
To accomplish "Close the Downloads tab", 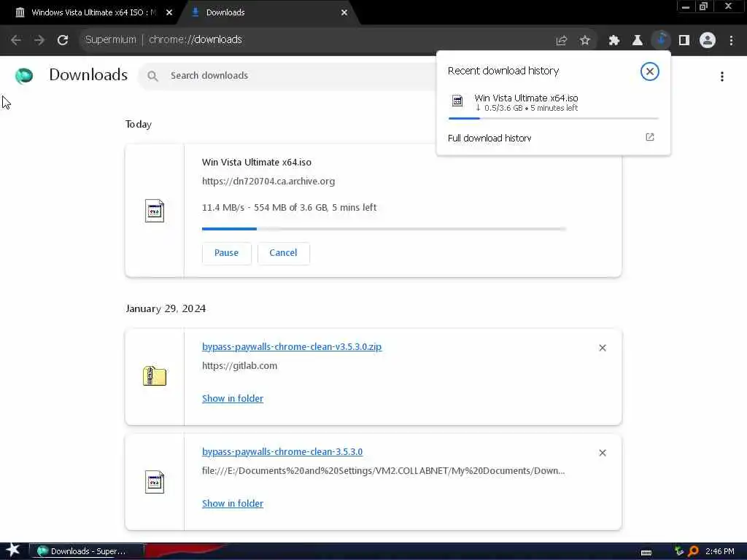I will [344, 13].
